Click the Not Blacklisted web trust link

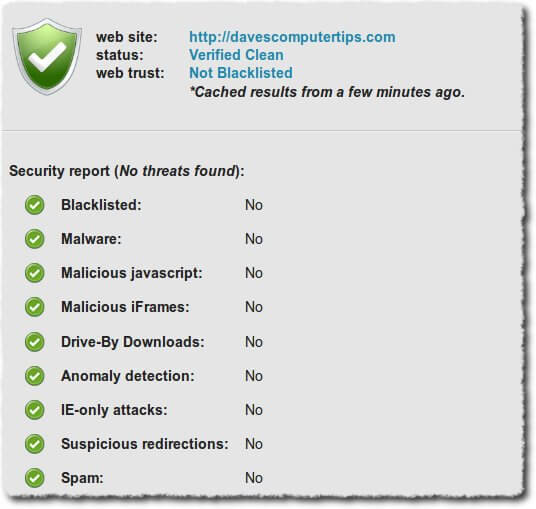(x=241, y=73)
